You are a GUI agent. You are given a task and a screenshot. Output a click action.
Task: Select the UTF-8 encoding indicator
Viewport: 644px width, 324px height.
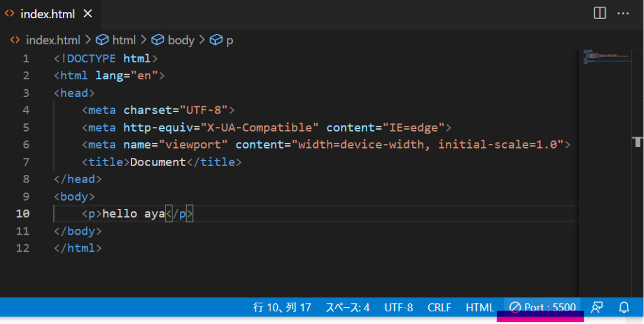[x=399, y=308]
